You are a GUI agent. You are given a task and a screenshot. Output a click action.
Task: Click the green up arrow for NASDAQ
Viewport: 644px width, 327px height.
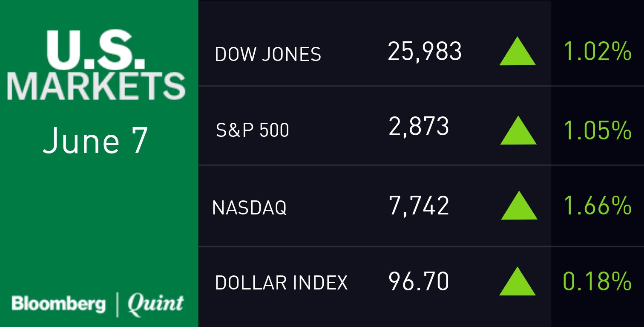[x=519, y=206]
